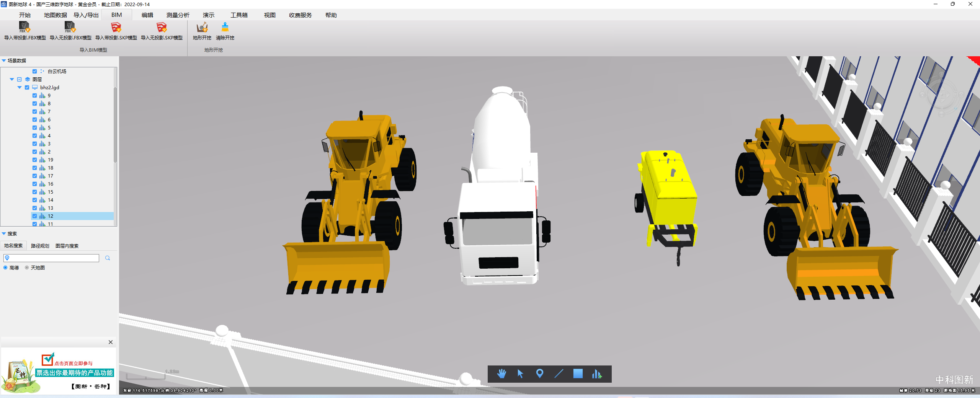Screen dimensions: 980x398
Task: Click the import FBX with projection icon
Action: 24,28
